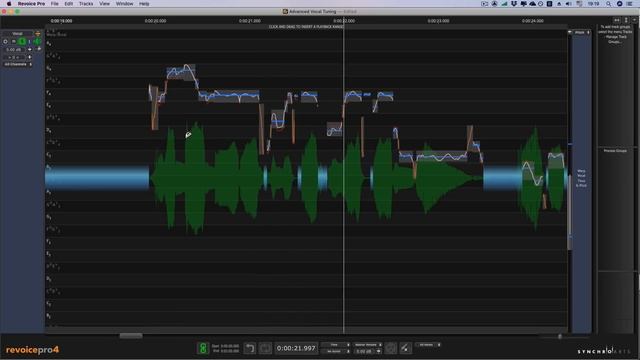Viewport: 640px width, 360px height.
Task: Open the Window menu
Action: pyautogui.click(x=124, y=4)
